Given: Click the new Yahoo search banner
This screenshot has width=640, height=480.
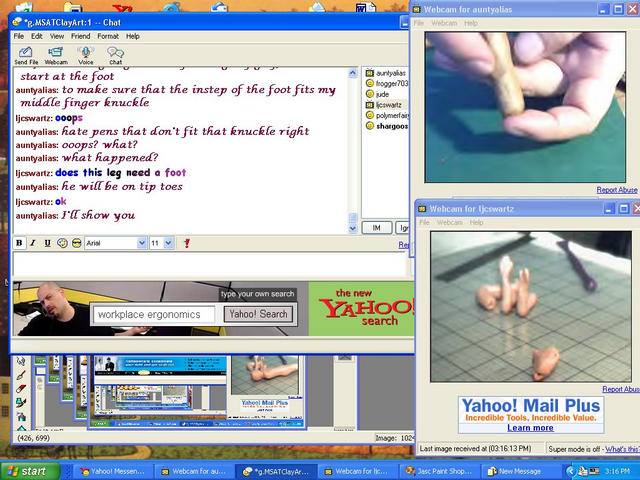Looking at the screenshot, I should (361, 309).
